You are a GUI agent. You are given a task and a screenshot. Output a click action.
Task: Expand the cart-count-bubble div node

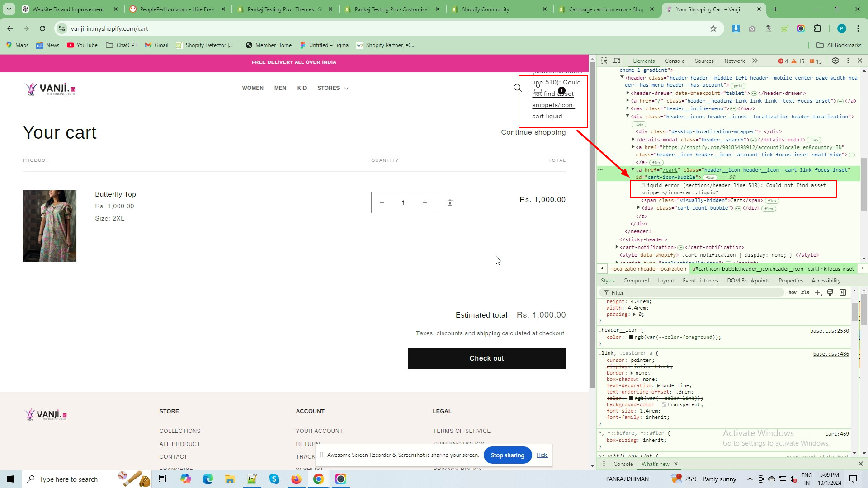pyautogui.click(x=638, y=208)
